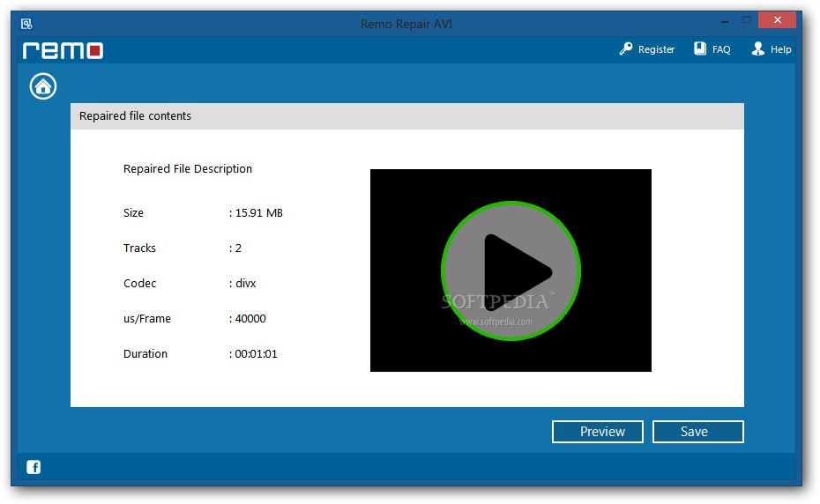Click the Register key icon
The image size is (820, 504).
[x=625, y=49]
